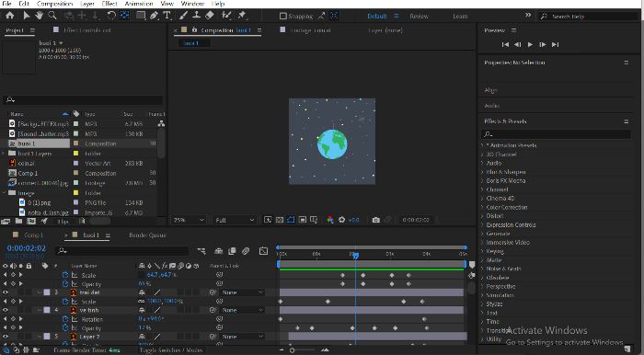The width and height of the screenshot is (644, 355).
Task: Click the Home icon in toolbar
Action: (9, 16)
